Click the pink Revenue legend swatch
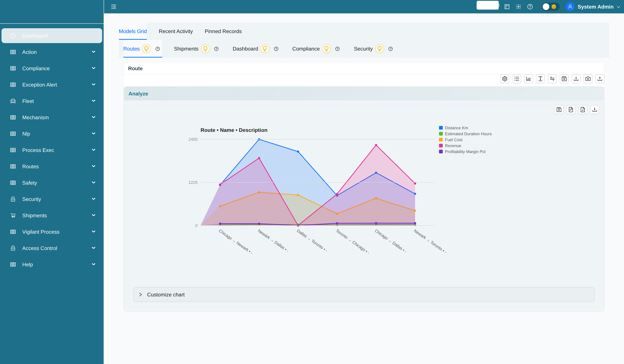Screen dimensions: 624x364 pyautogui.click(x=441, y=146)
